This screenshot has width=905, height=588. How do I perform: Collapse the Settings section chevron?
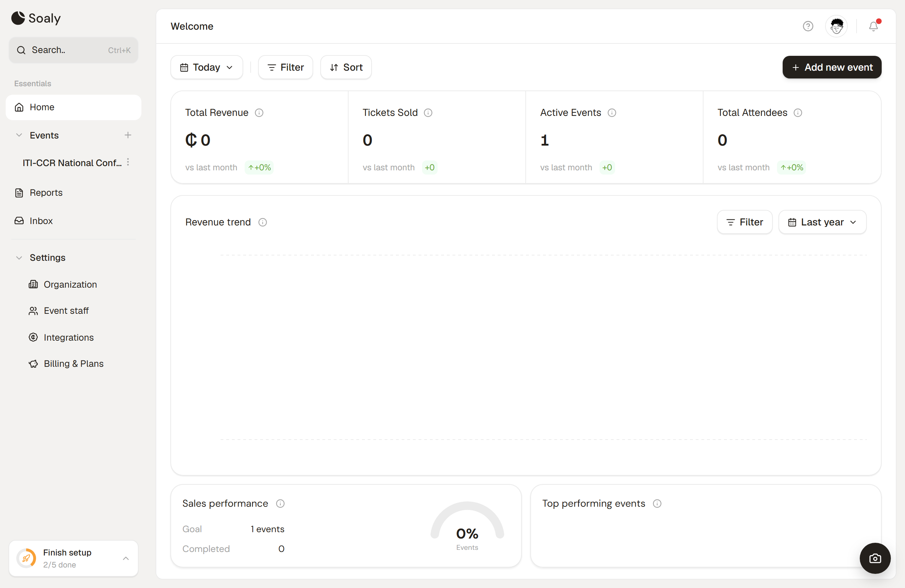click(19, 257)
